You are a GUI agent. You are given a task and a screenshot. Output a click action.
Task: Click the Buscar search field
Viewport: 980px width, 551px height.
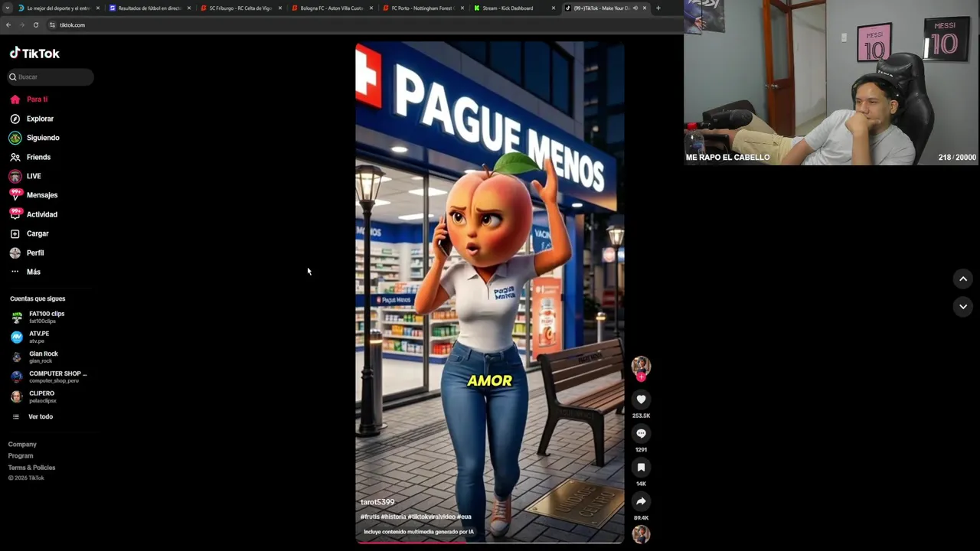pos(50,77)
